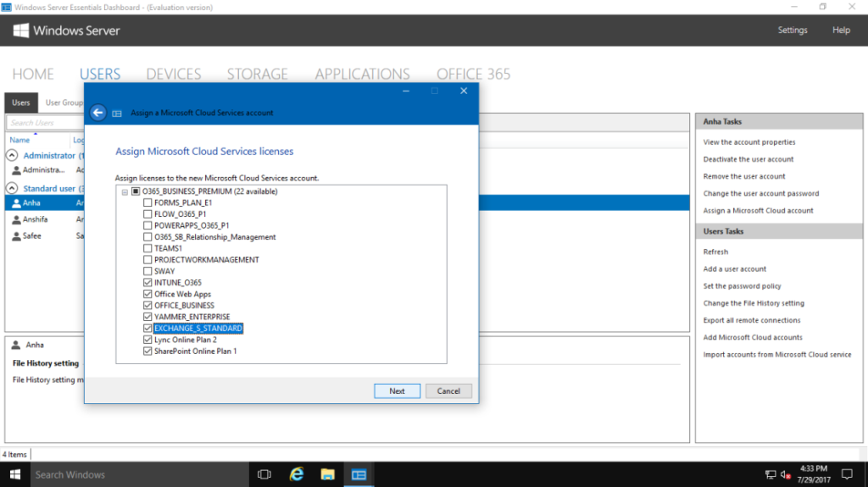868x487 pixels.
Task: Uncheck the YAMMER_ENTERPRISE checkbox
Action: pyautogui.click(x=147, y=317)
